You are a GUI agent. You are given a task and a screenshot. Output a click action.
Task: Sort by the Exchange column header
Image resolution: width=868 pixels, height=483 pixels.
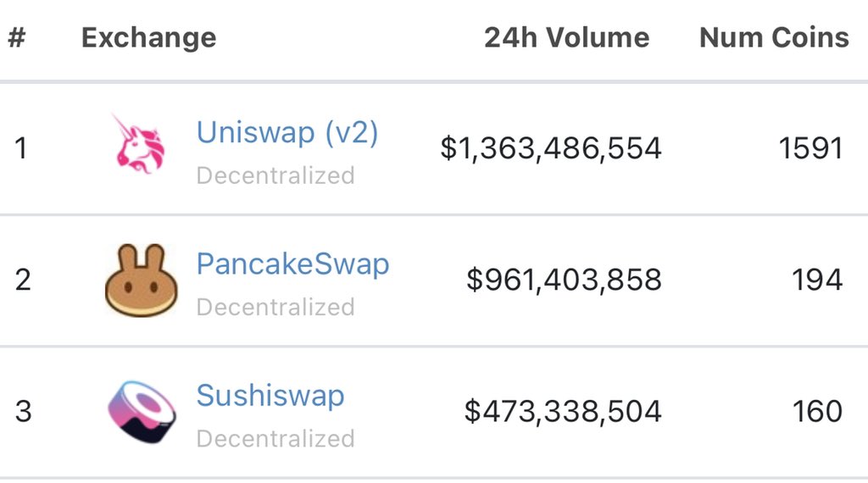(148, 38)
